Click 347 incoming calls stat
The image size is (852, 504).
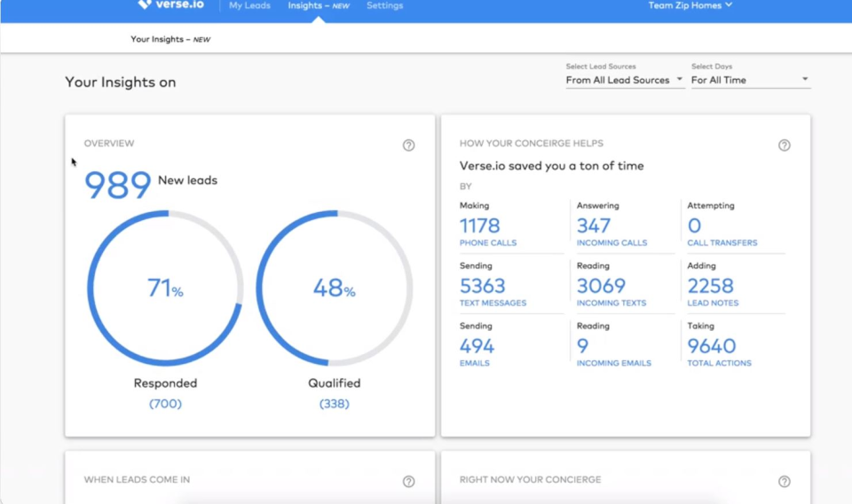(x=594, y=225)
